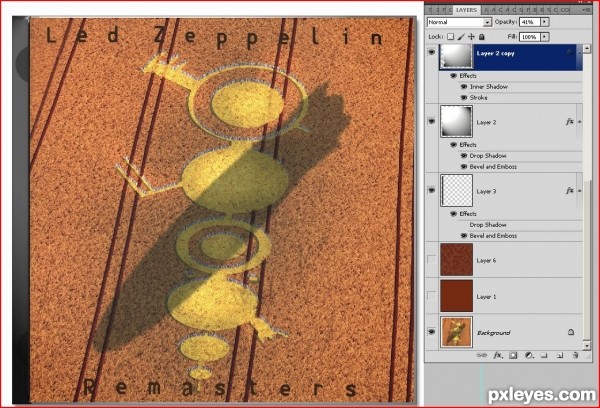Image resolution: width=600 pixels, height=408 pixels.
Task: Collapse effects list on Layer 2
Action: [x=579, y=122]
